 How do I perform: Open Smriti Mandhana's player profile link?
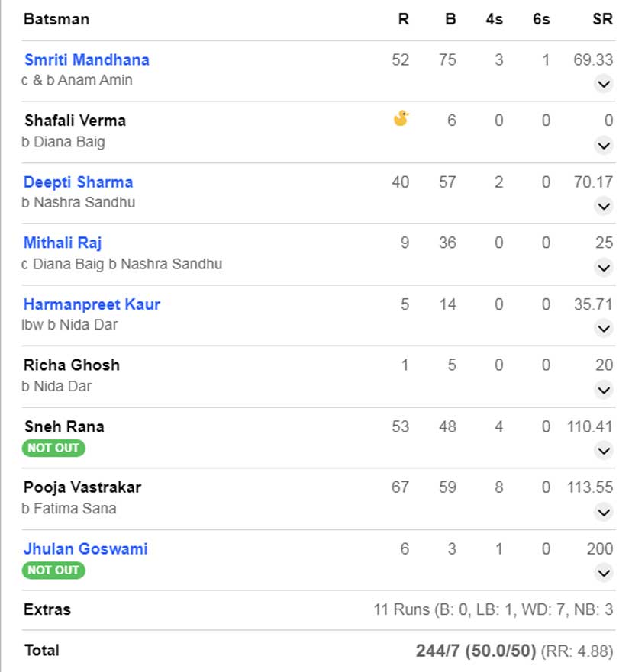86,60
